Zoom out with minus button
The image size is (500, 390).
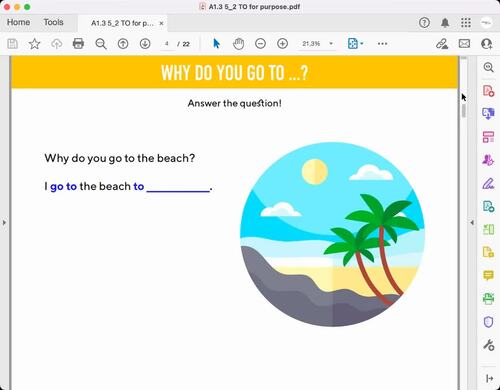click(x=260, y=44)
